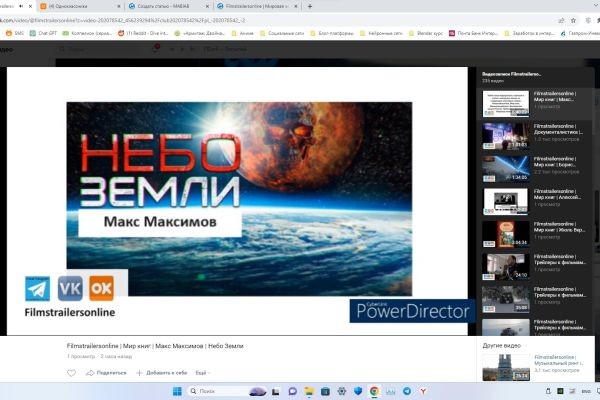
Task: Launch File Explorer from the taskbar
Action: pos(309,391)
